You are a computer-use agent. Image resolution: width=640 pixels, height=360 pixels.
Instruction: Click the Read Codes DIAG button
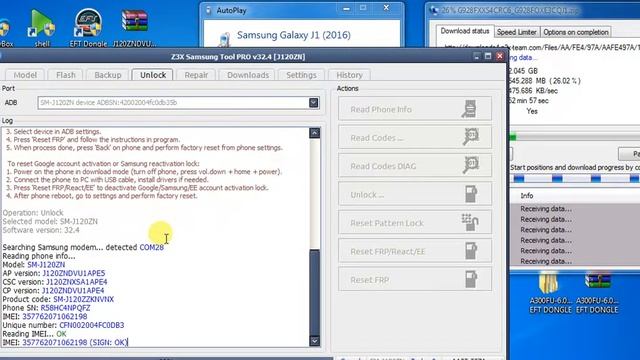click(x=415, y=166)
